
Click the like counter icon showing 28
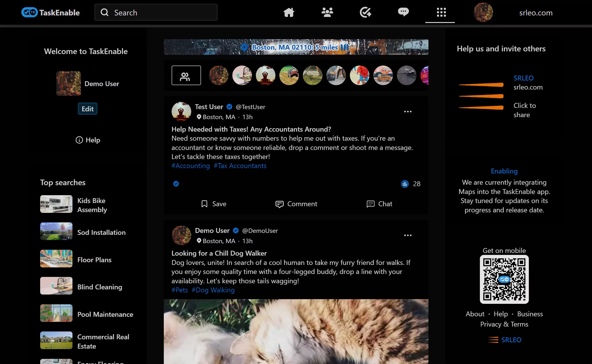(x=405, y=184)
